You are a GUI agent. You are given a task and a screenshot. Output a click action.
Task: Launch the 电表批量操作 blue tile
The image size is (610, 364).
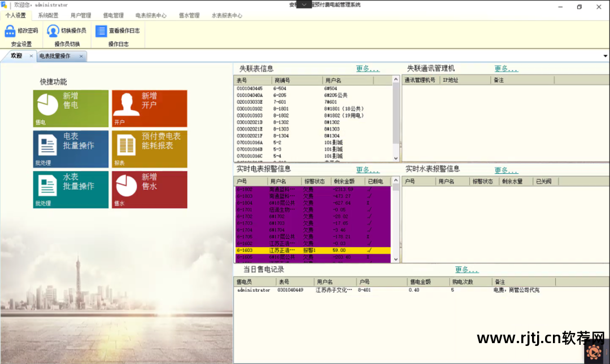71,149
